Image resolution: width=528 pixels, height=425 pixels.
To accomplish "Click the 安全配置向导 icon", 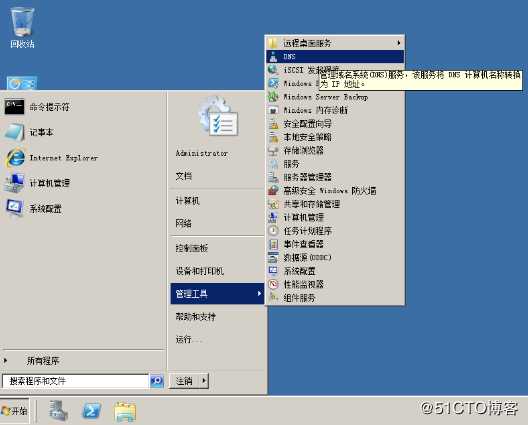I will tap(273, 124).
